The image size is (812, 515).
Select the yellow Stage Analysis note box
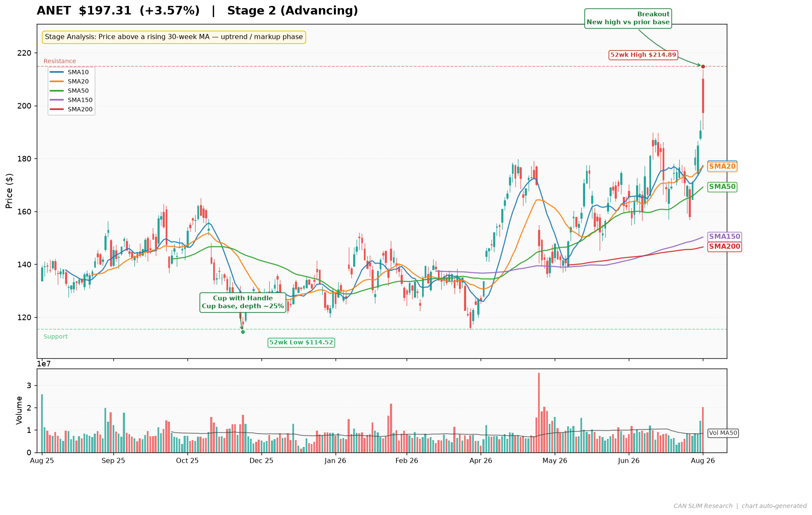click(174, 37)
